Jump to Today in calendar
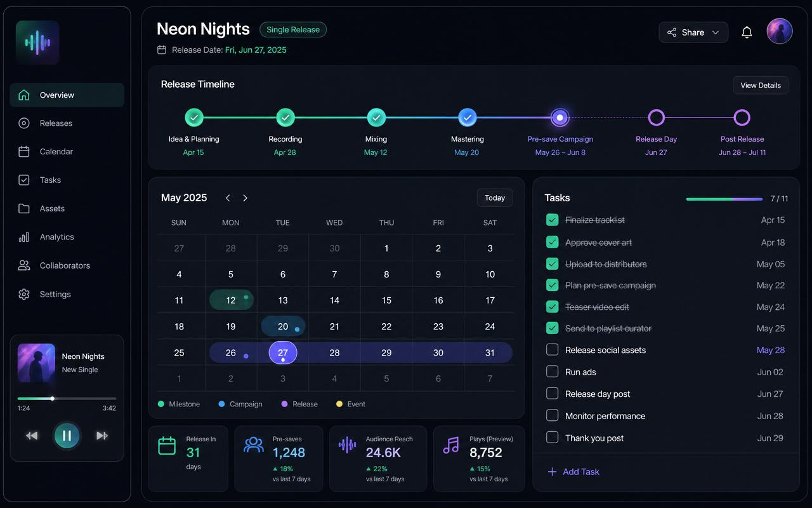This screenshot has height=508, width=812. click(x=495, y=198)
